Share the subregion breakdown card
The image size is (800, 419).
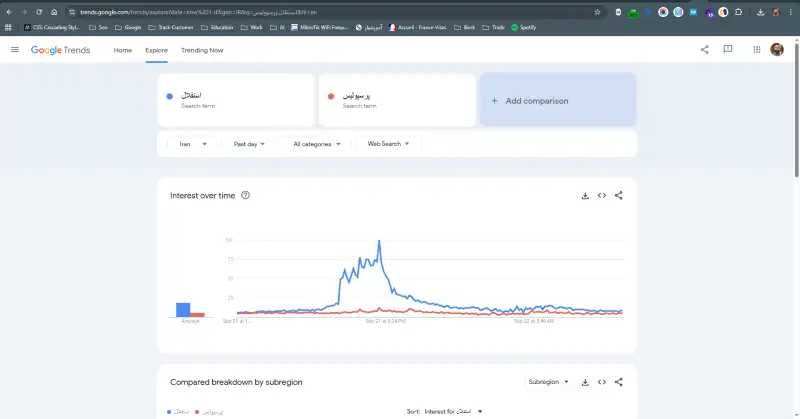point(619,382)
